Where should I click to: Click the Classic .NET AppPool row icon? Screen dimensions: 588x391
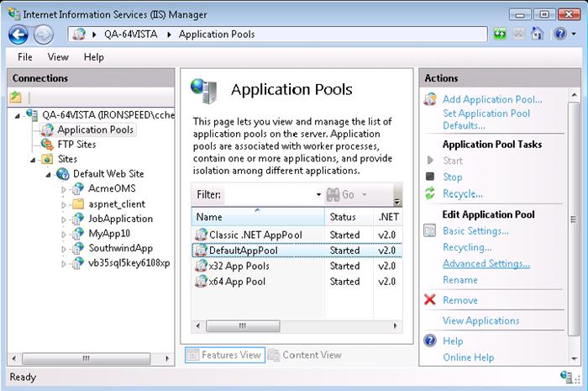tap(201, 235)
